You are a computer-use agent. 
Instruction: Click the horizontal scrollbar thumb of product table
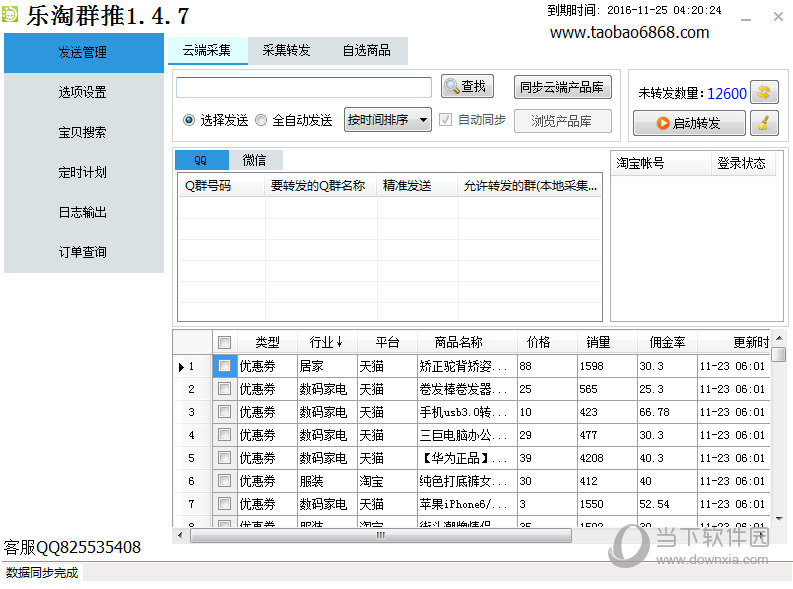(381, 535)
